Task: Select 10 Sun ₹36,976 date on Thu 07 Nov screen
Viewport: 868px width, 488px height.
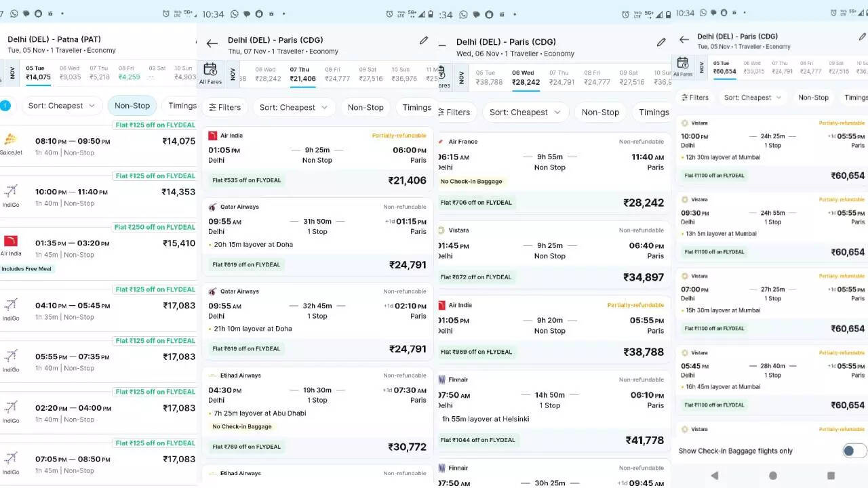Action: click(x=403, y=74)
